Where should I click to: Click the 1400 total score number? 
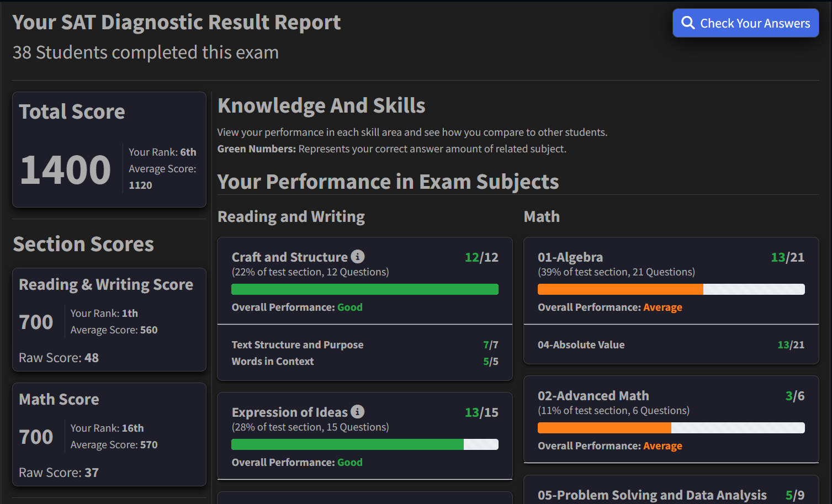tap(66, 170)
